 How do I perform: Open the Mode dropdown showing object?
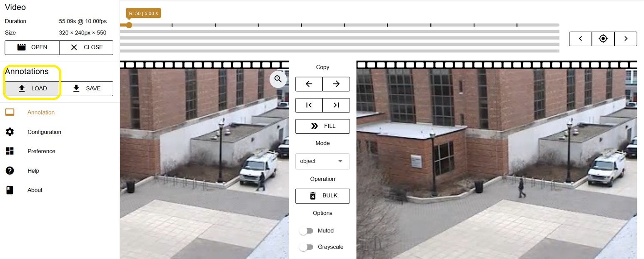(x=322, y=161)
